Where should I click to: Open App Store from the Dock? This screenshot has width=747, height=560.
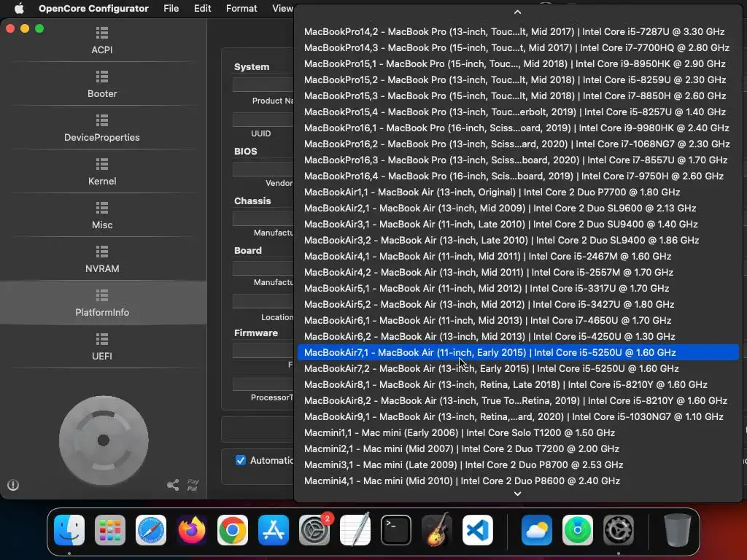tap(274, 530)
